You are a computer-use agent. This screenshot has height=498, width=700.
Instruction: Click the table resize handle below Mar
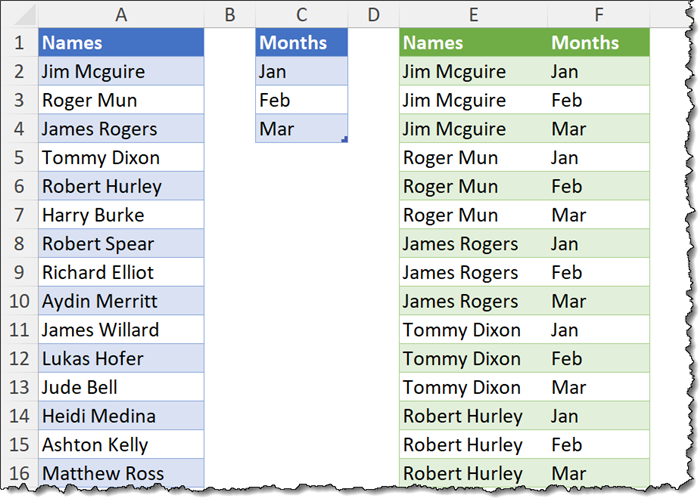[345, 140]
